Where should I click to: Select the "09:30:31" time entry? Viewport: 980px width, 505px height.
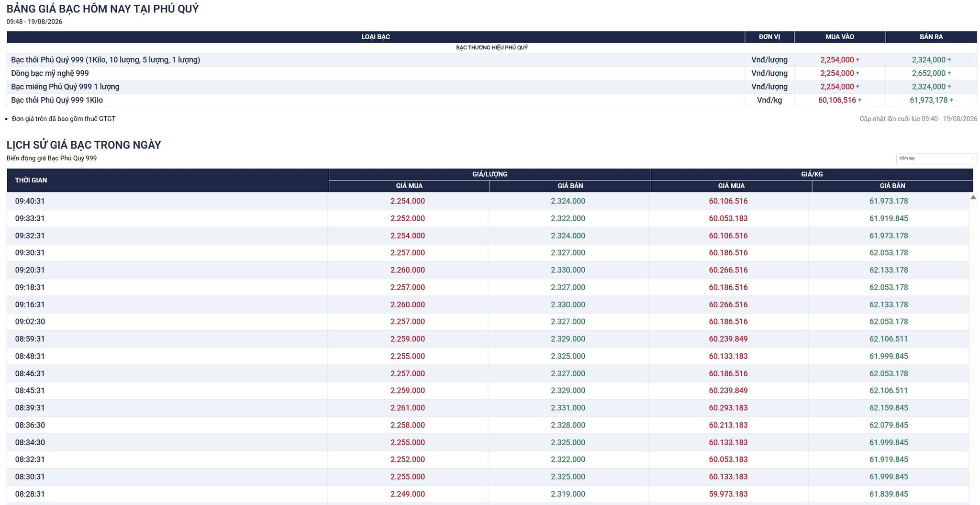point(30,253)
